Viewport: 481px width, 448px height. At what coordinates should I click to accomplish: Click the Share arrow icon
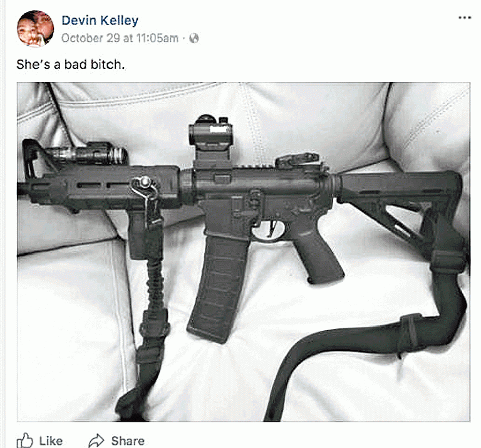pos(96,440)
